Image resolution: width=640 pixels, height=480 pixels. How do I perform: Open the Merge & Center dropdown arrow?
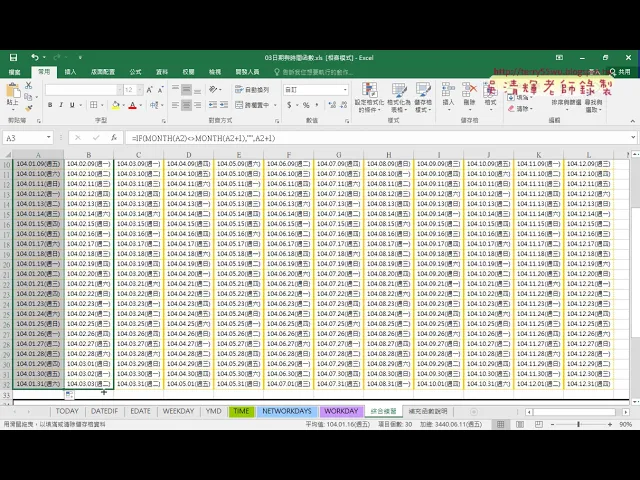[x=275, y=105]
